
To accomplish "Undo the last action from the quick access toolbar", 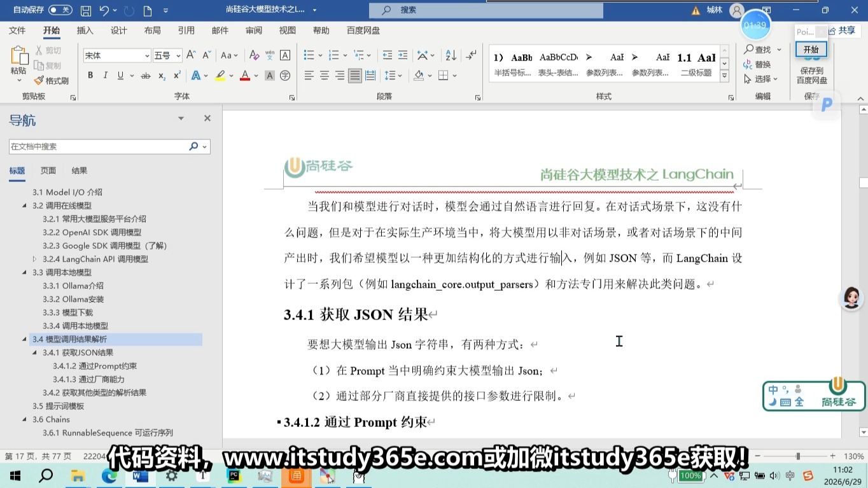I will [x=104, y=10].
